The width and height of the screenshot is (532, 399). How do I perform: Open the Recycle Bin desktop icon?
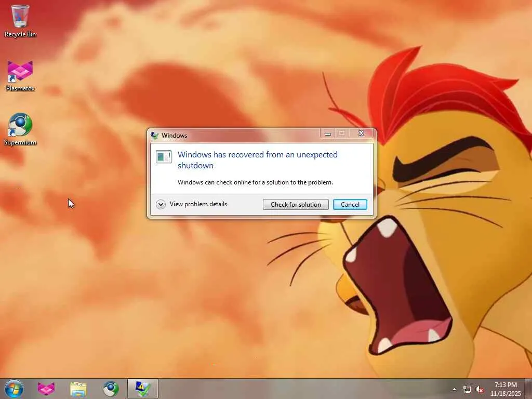pyautogui.click(x=20, y=21)
